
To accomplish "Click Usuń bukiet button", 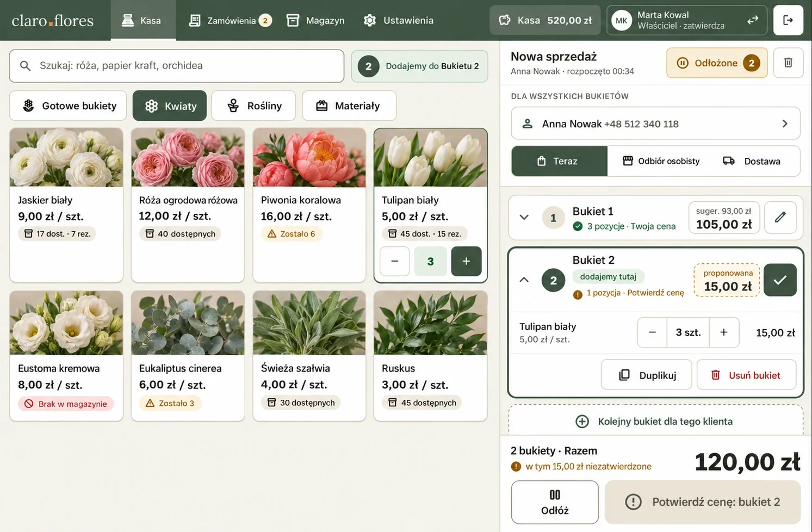I will coord(746,375).
